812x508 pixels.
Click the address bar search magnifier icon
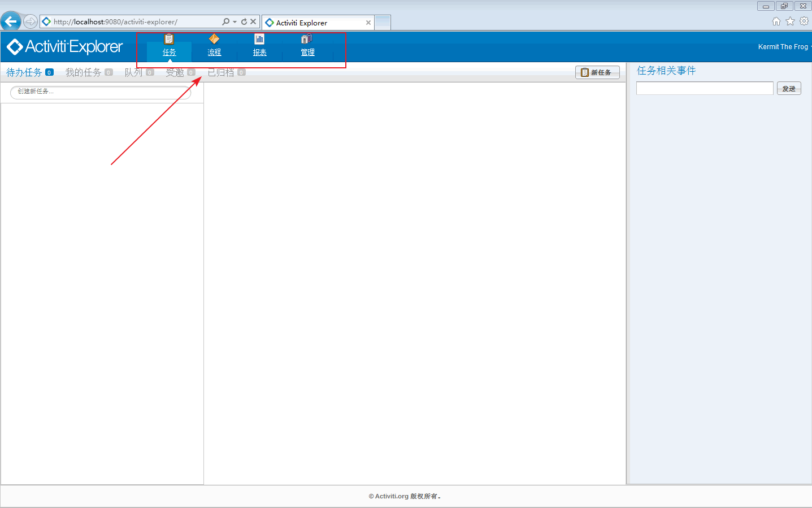pos(225,21)
